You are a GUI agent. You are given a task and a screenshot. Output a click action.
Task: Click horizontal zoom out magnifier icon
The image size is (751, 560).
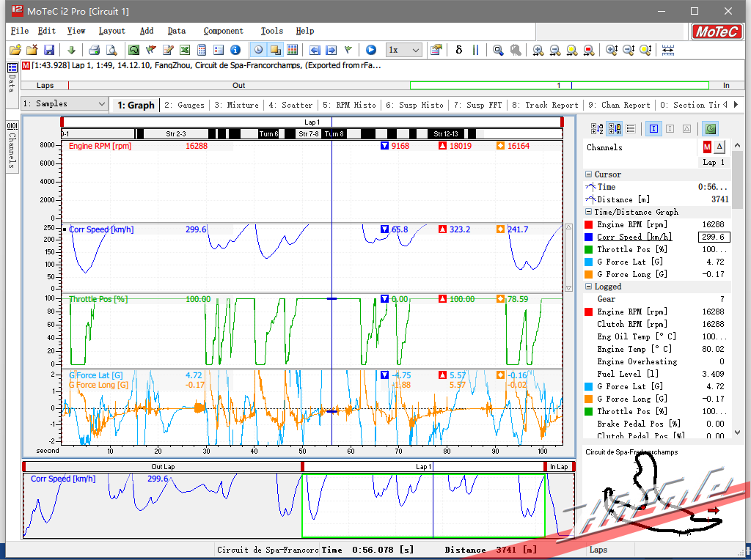pyautogui.click(x=555, y=50)
